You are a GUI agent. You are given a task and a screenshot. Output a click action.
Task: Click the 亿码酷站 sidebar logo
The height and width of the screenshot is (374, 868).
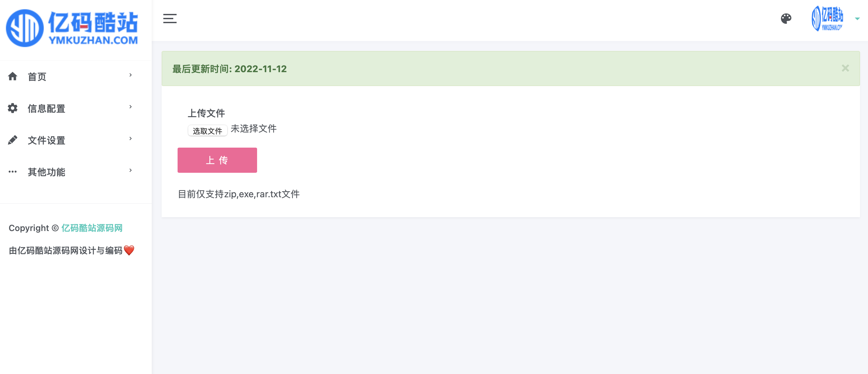(72, 28)
